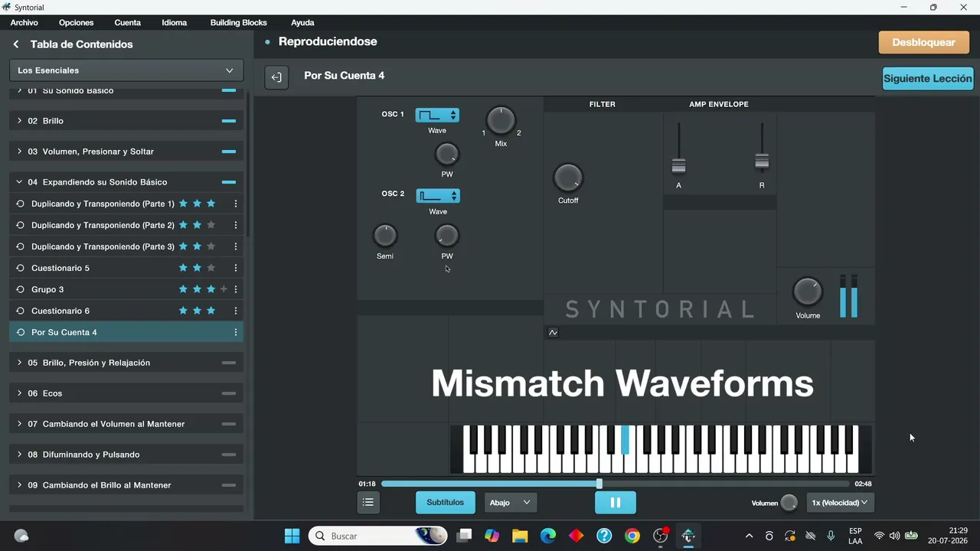980x551 pixels.
Task: Open options menu for Duplicando y Transponiendo (Parte 1)
Action: point(236,204)
